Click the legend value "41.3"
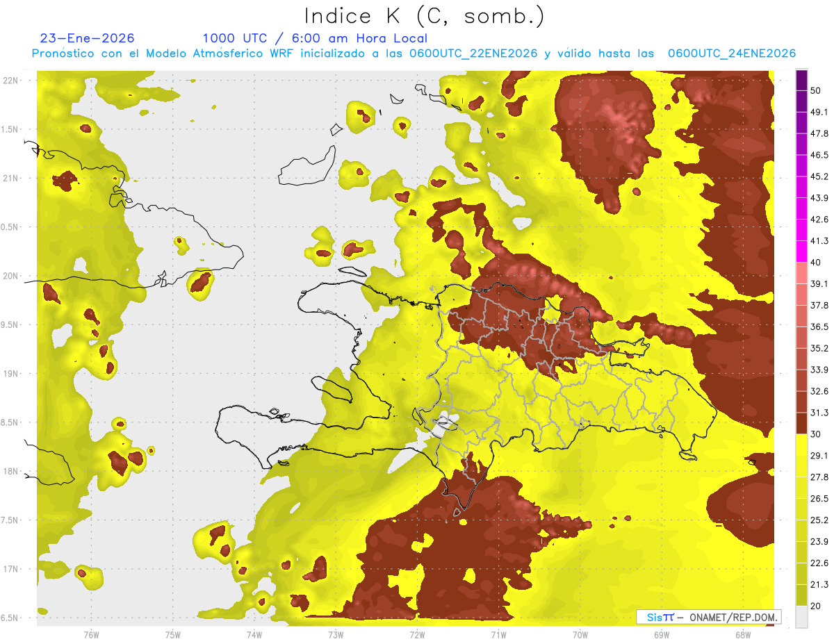The image size is (834, 644). coord(819,241)
